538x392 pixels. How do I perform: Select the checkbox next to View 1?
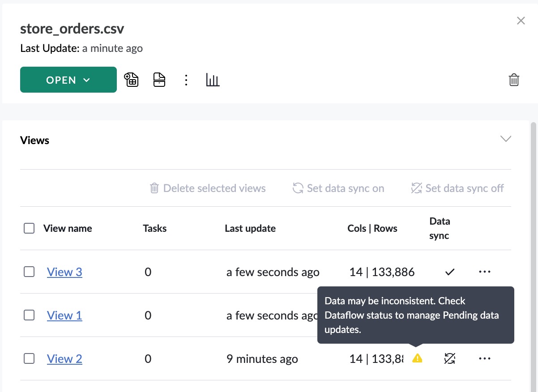(x=29, y=315)
